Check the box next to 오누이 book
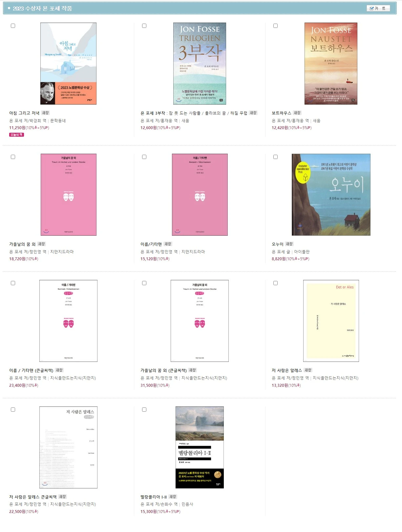This screenshot has height=532, width=402. point(275,157)
